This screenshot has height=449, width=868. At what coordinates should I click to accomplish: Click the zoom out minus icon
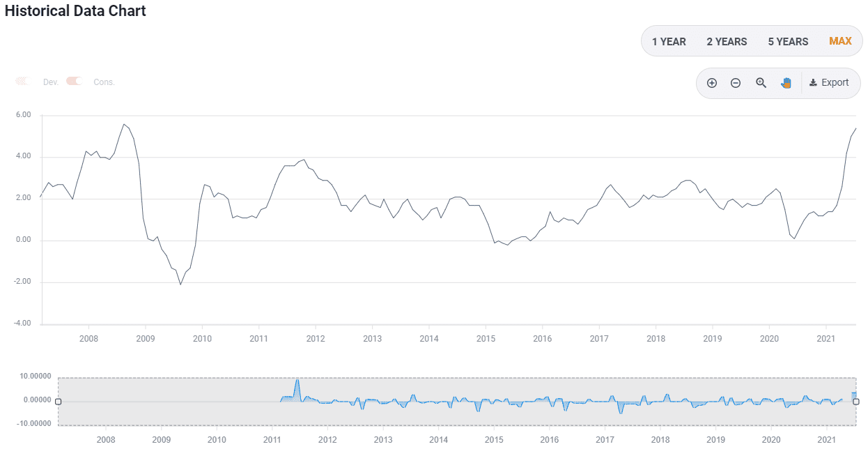click(x=735, y=83)
